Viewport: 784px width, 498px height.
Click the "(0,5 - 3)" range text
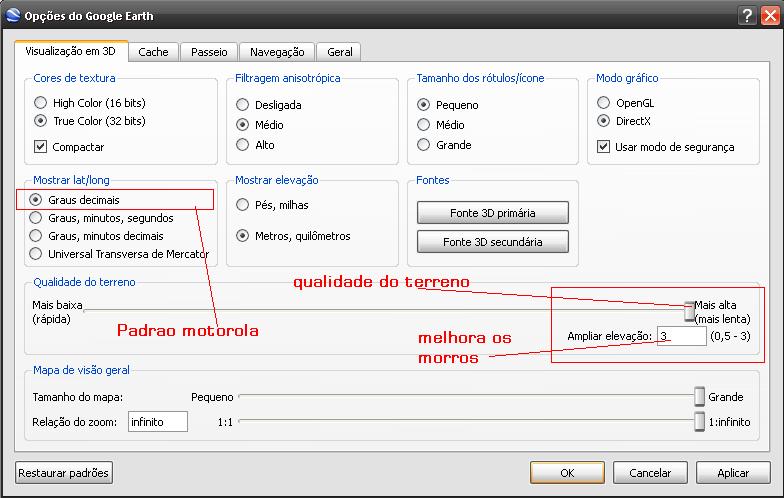pyautogui.click(x=730, y=336)
